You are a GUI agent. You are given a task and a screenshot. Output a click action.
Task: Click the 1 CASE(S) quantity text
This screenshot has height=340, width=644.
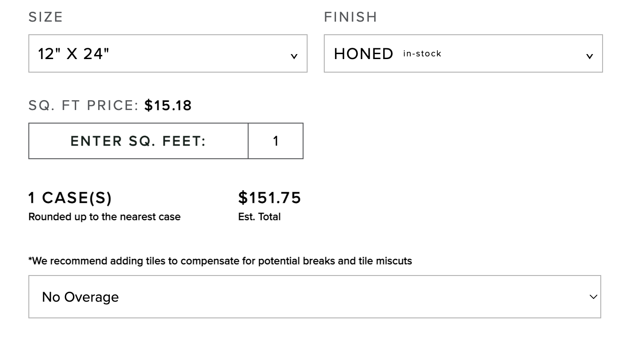tap(70, 198)
